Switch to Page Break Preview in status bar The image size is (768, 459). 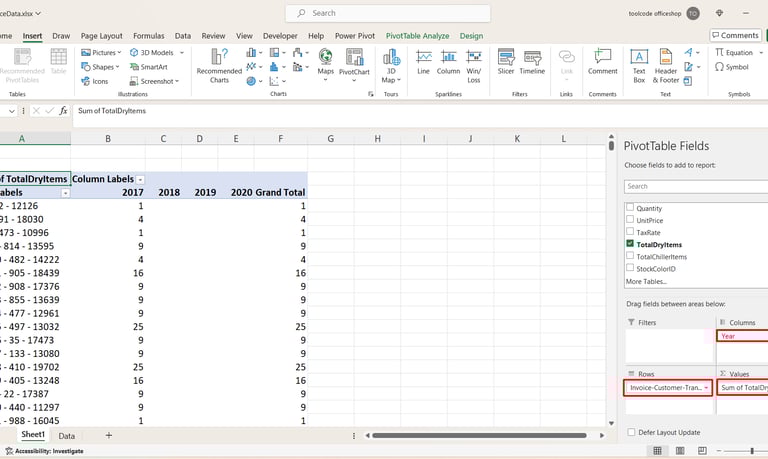702,451
